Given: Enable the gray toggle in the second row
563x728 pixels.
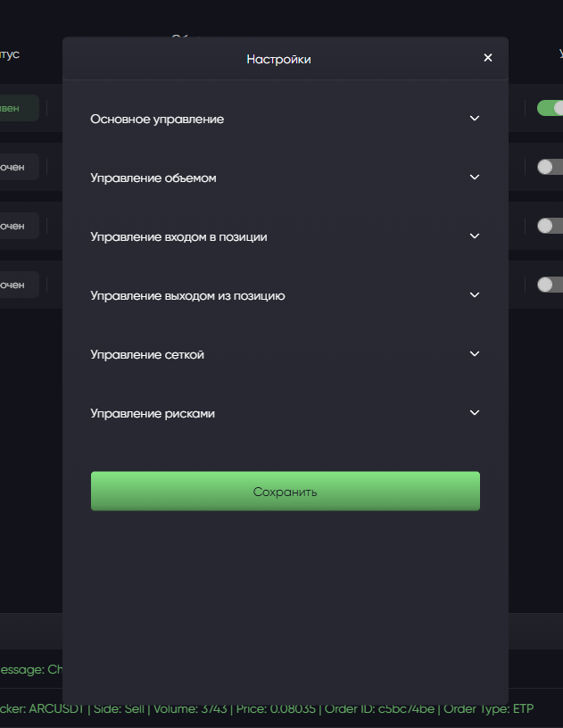Looking at the screenshot, I should pos(550,167).
